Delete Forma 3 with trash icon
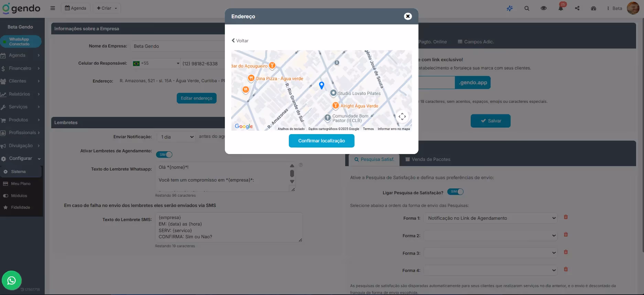Screen dimensions: 644x295 point(566,252)
